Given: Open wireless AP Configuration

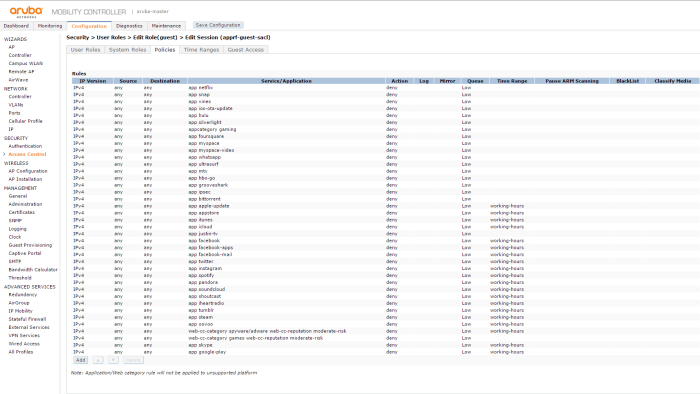Looking at the screenshot, I should click(28, 171).
